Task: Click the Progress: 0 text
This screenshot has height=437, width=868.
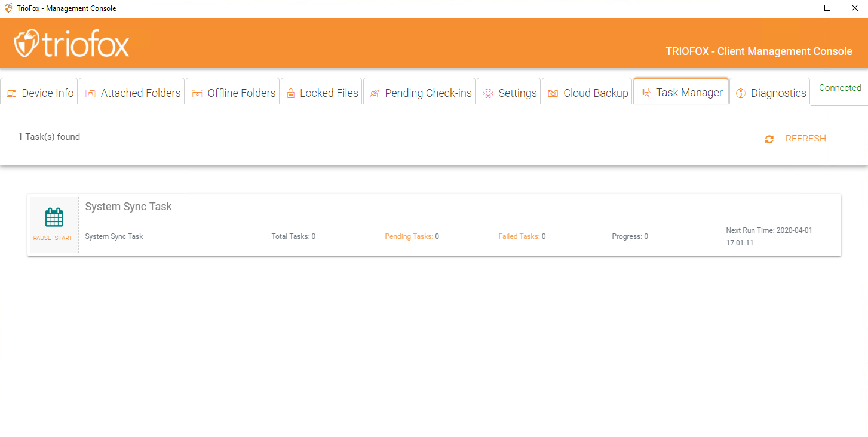Action: 630,236
